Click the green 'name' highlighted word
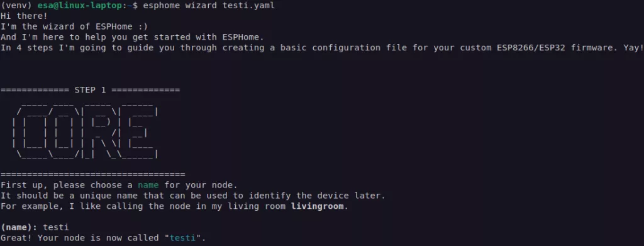Image resolution: width=644 pixels, height=246 pixels. pos(148,185)
